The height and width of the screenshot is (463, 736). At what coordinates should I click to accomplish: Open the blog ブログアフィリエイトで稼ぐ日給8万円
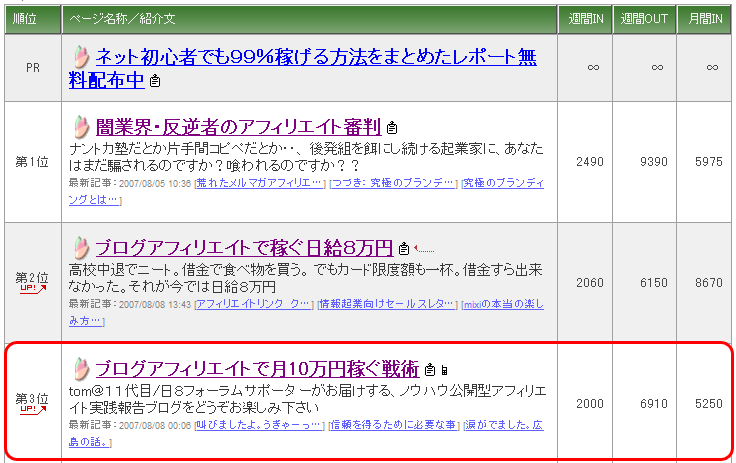coord(244,248)
